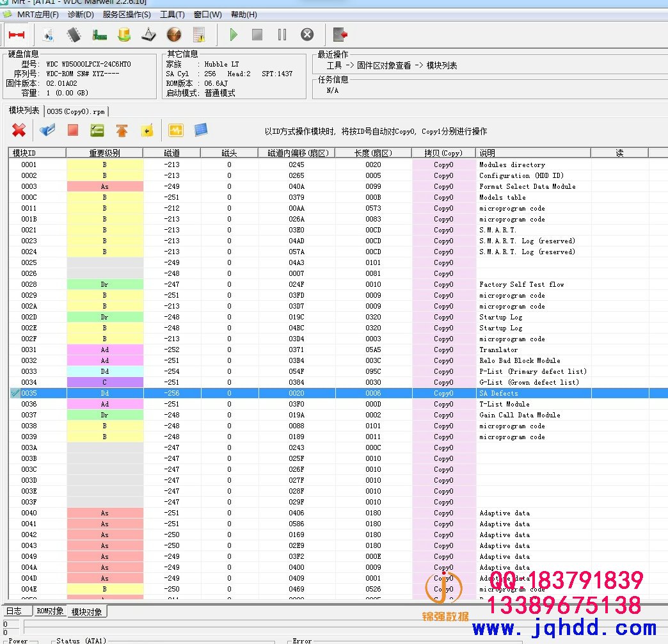Select module 0002 Configuration (HDD ID) row

point(338,175)
